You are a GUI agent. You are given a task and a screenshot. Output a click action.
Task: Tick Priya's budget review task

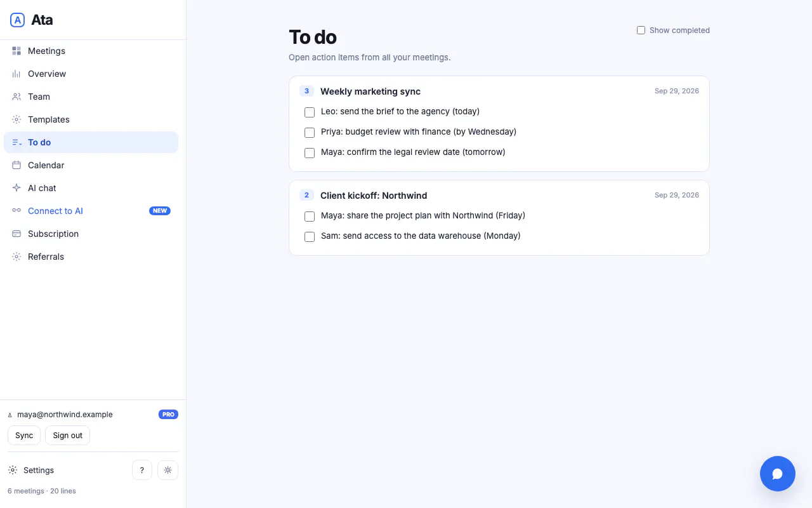point(310,133)
